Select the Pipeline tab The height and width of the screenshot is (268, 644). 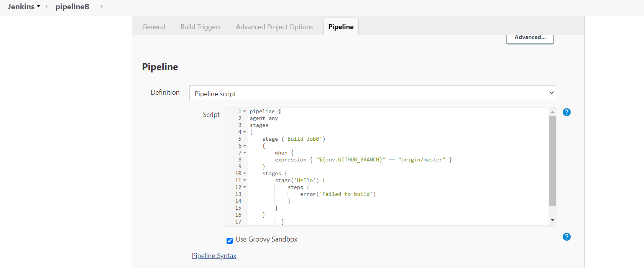tap(341, 27)
